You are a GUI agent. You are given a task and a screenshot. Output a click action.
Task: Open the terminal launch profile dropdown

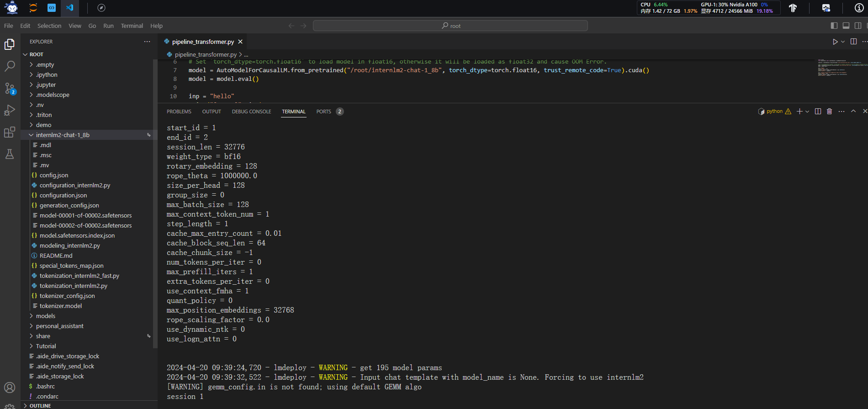(x=807, y=112)
